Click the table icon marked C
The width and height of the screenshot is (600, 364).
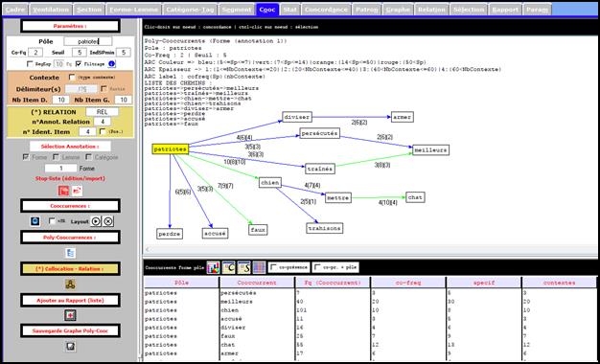[x=228, y=267]
